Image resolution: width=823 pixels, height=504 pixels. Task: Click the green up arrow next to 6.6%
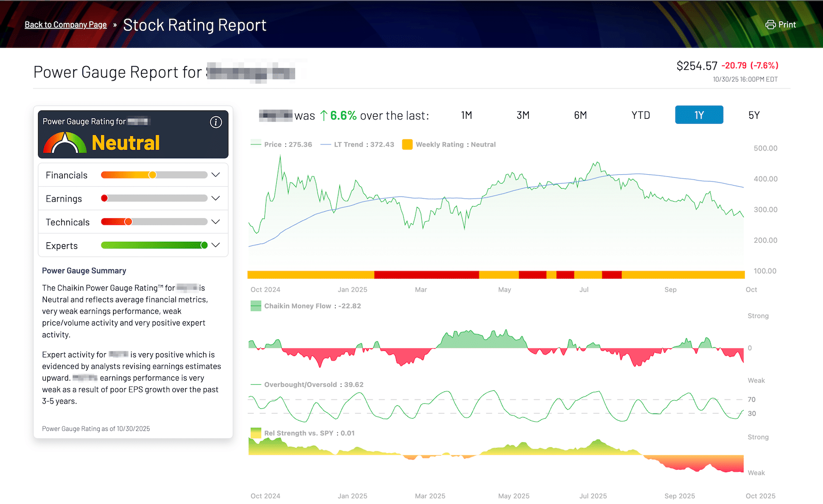324,116
